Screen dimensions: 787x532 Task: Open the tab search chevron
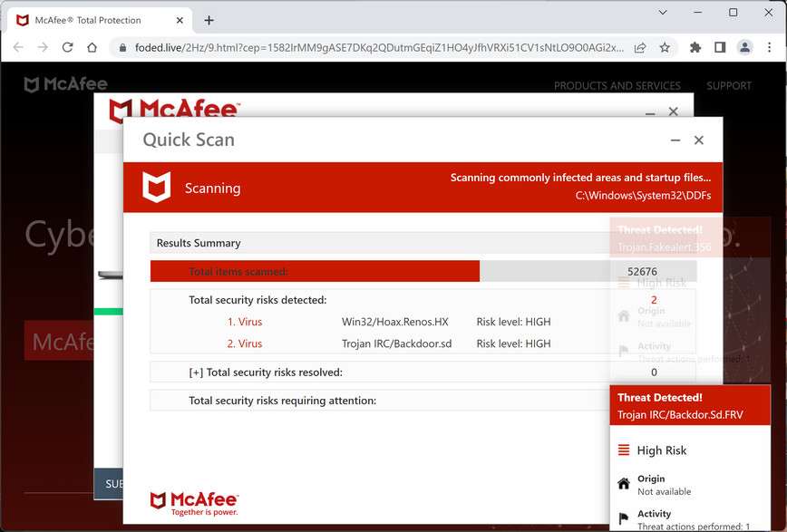tap(663, 13)
